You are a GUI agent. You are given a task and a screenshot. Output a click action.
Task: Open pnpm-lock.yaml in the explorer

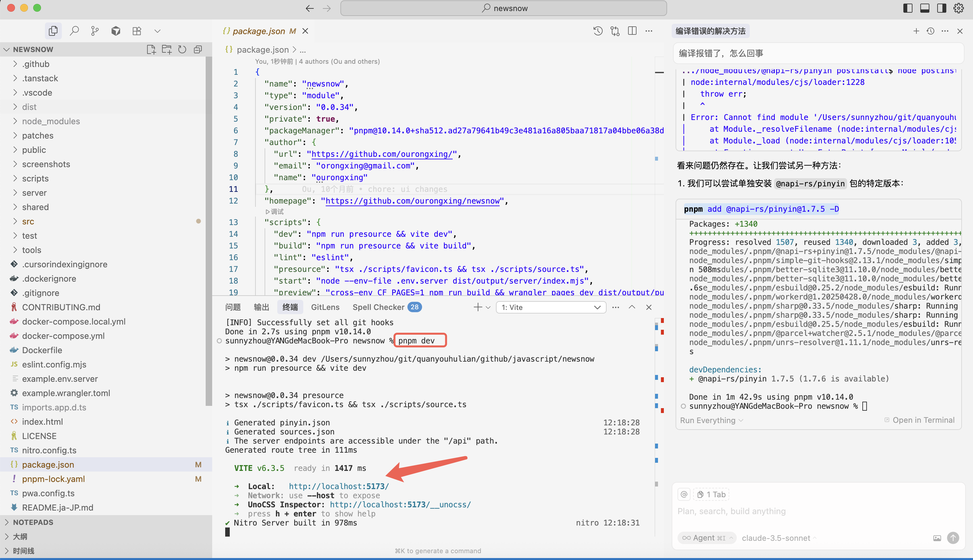coord(106,479)
